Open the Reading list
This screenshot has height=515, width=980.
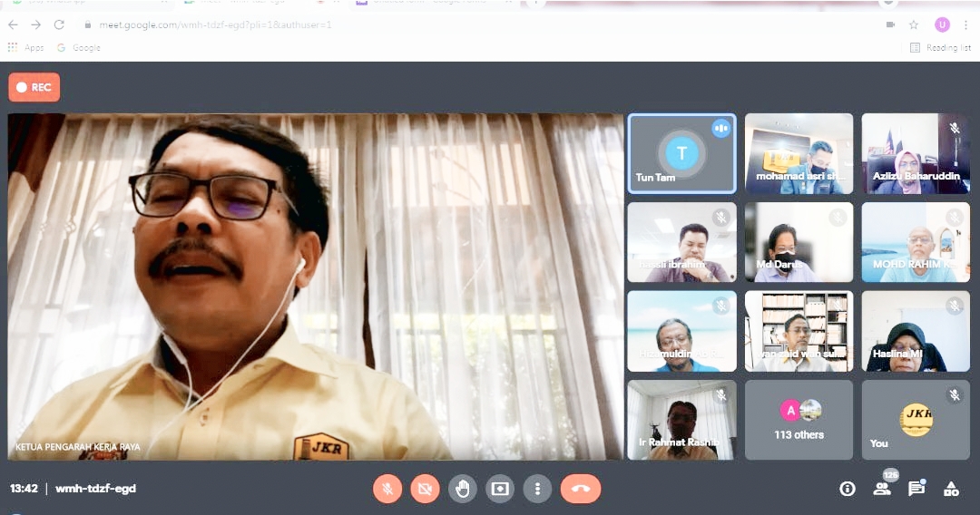(x=941, y=47)
